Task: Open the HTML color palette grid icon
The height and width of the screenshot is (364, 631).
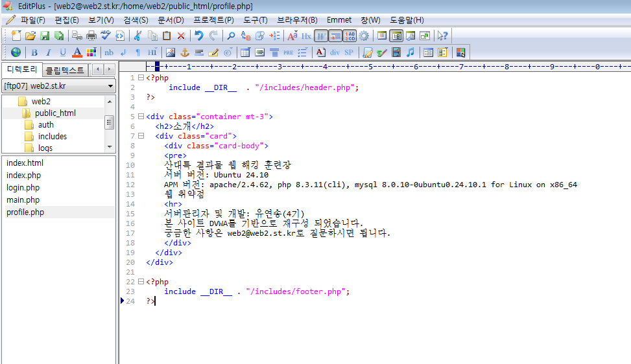Action: click(x=91, y=52)
